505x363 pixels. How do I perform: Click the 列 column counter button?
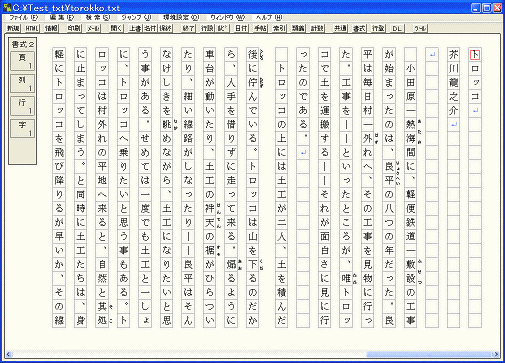coord(22,83)
